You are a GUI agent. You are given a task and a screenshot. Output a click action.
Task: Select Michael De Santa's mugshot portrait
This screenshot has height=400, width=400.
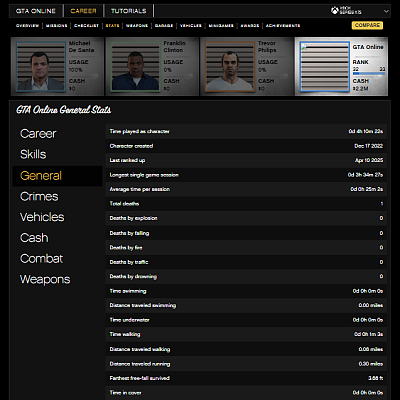click(41, 66)
